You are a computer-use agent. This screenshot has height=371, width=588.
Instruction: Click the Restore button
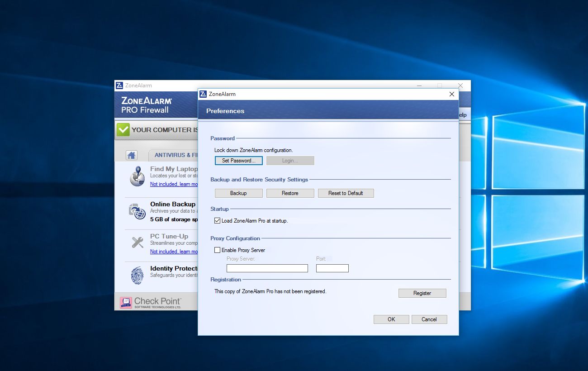click(290, 193)
